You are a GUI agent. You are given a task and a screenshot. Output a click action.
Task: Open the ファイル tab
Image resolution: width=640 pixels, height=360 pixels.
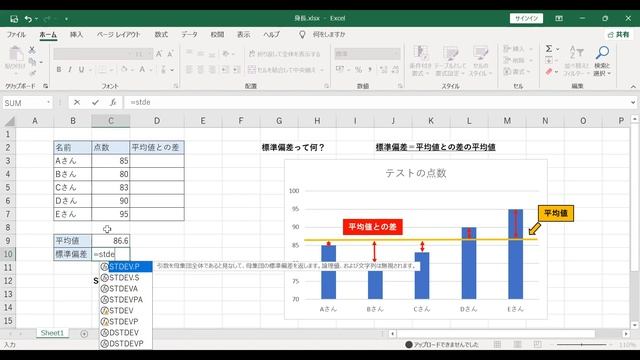pyautogui.click(x=16, y=35)
